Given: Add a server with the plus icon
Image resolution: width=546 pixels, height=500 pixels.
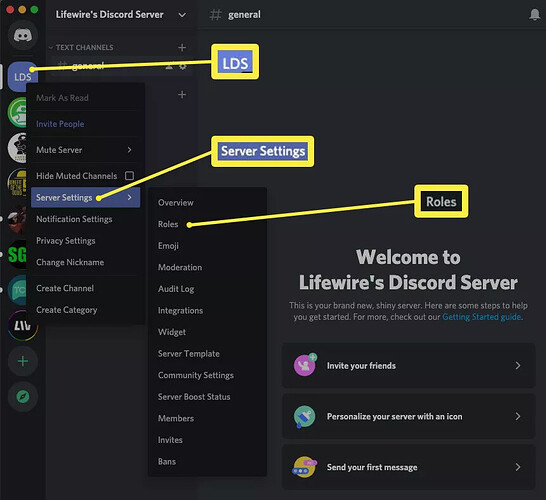Looking at the screenshot, I should [x=23, y=361].
